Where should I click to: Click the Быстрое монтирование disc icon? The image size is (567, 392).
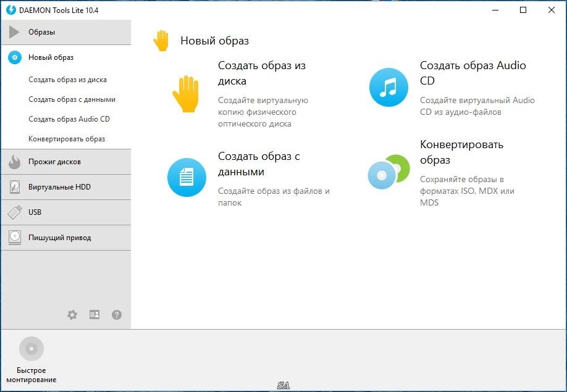31,349
